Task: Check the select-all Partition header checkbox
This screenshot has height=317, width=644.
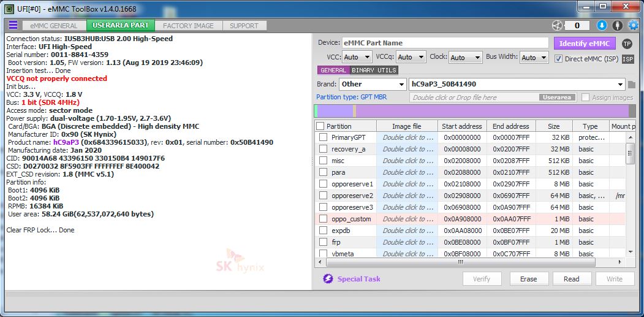Action: tap(320, 126)
